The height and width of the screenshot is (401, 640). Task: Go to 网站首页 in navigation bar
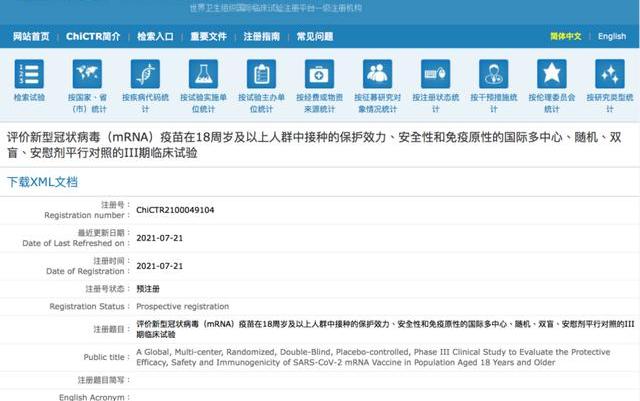(31, 37)
